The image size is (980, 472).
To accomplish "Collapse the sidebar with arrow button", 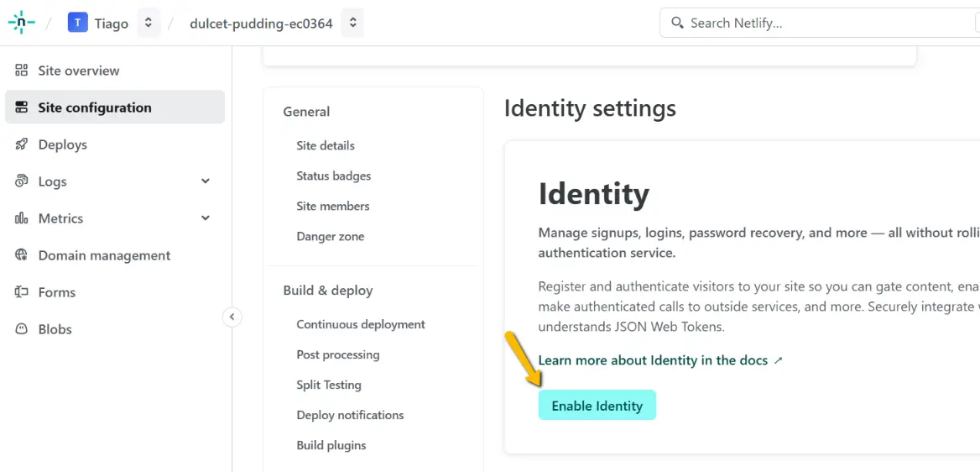I will tap(232, 317).
